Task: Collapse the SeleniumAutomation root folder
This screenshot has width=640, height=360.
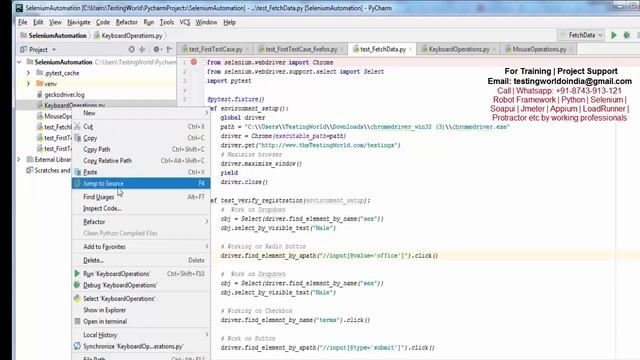Action: pyautogui.click(x=19, y=62)
